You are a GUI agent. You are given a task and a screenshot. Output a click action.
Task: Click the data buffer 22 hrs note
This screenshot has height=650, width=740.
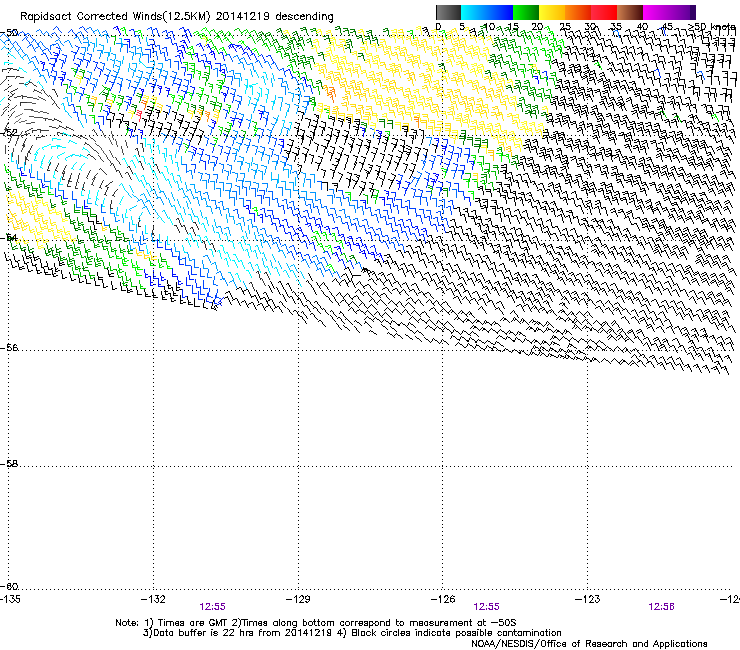click(x=238, y=633)
